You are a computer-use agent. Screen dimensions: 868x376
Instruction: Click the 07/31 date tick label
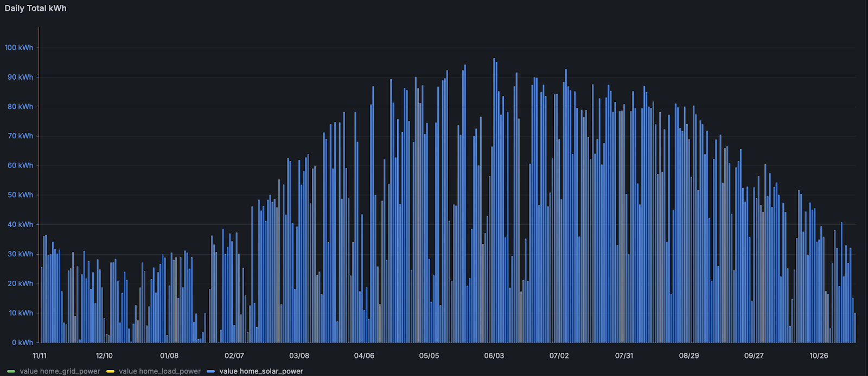click(x=624, y=356)
